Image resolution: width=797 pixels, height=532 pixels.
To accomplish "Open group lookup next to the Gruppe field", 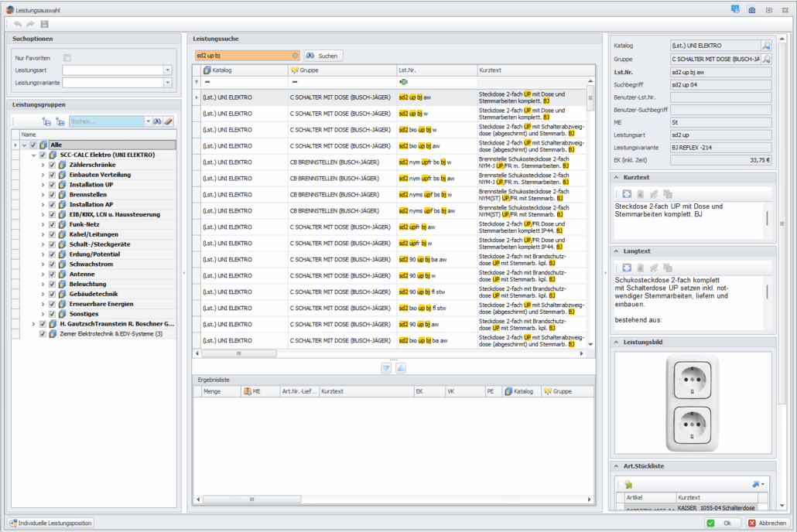I will pos(766,59).
